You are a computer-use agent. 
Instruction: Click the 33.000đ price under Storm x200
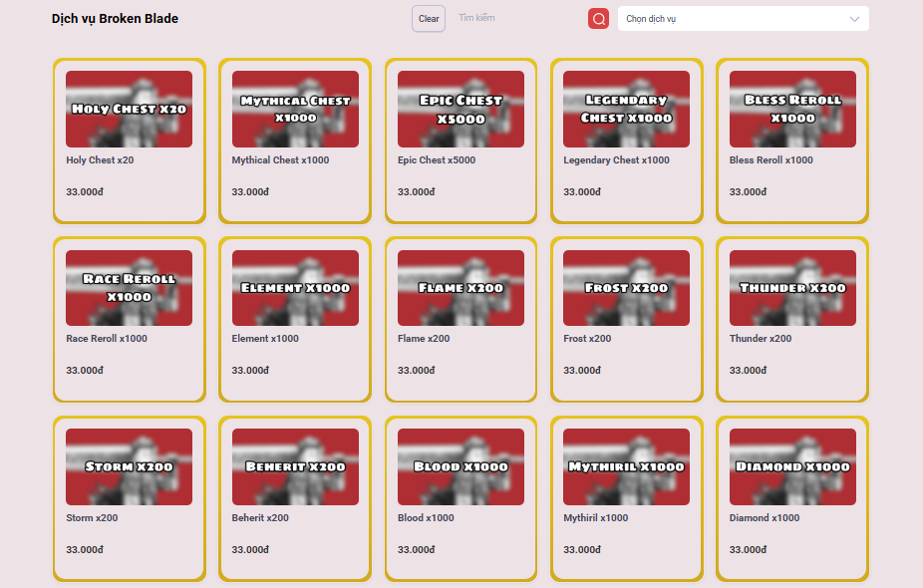85,550
